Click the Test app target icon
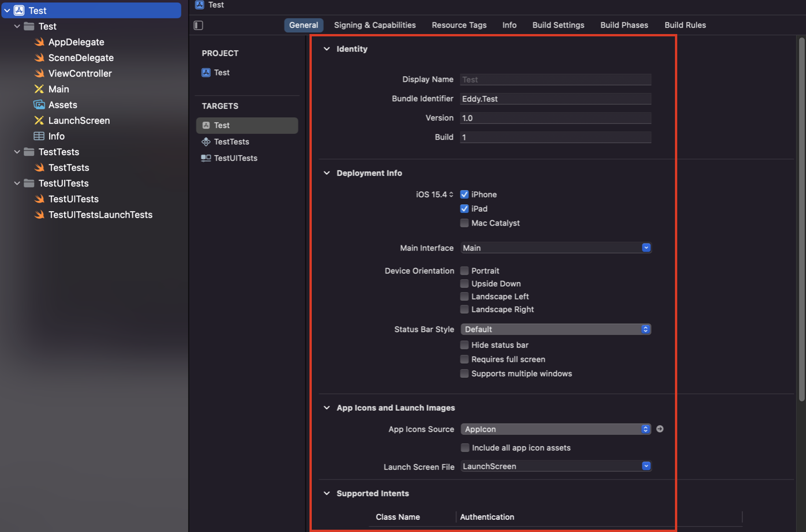The height and width of the screenshot is (532, 806). 206,125
